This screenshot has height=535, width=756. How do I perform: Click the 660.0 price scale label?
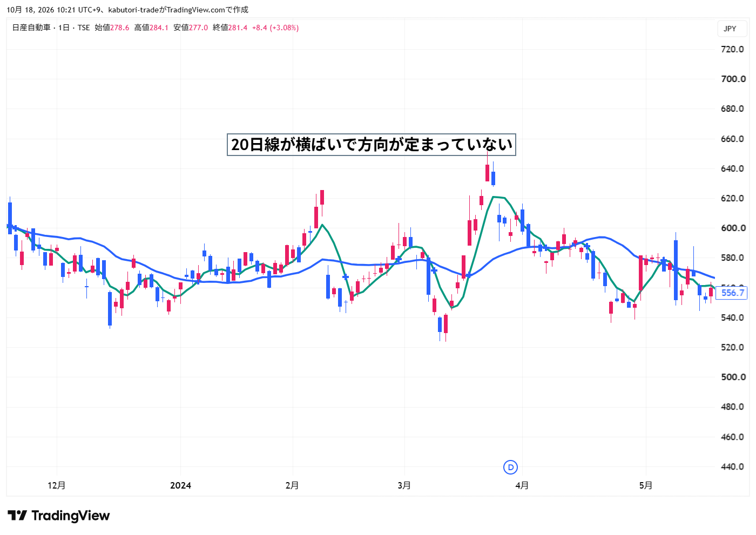(733, 139)
